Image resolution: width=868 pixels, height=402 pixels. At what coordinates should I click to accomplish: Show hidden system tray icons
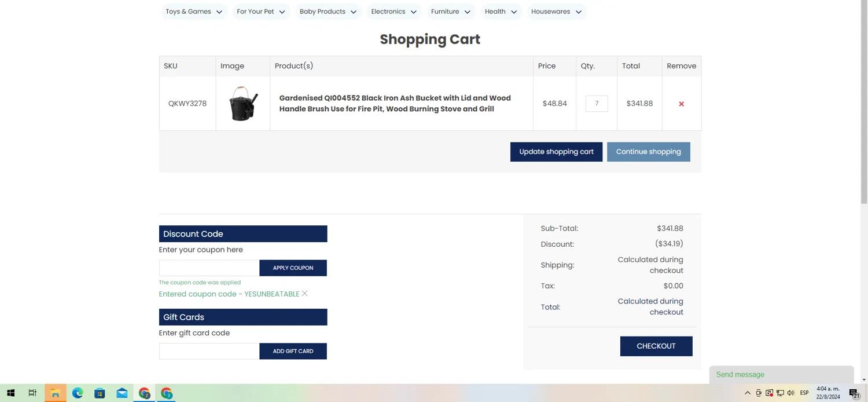pyautogui.click(x=747, y=393)
